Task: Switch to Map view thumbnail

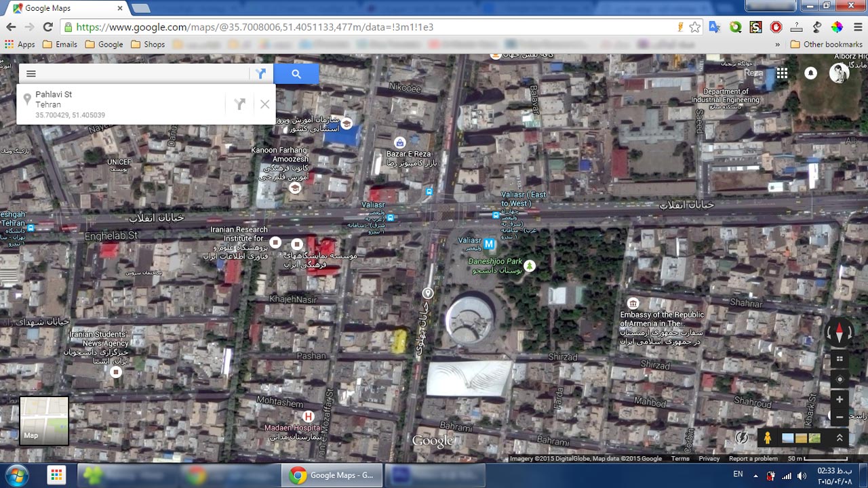Action: (44, 420)
